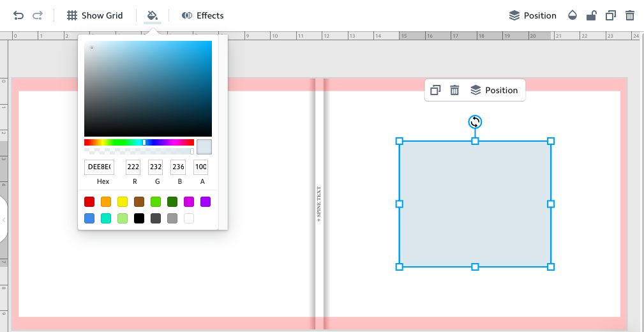644x332 pixels.
Task: Pick the dark gray preset color swatch
Action: (x=156, y=218)
